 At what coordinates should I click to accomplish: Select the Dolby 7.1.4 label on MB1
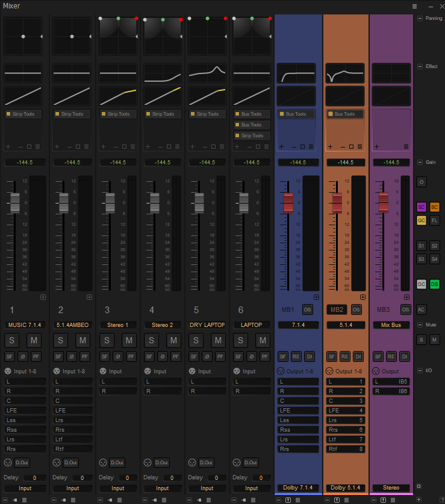[x=297, y=487]
